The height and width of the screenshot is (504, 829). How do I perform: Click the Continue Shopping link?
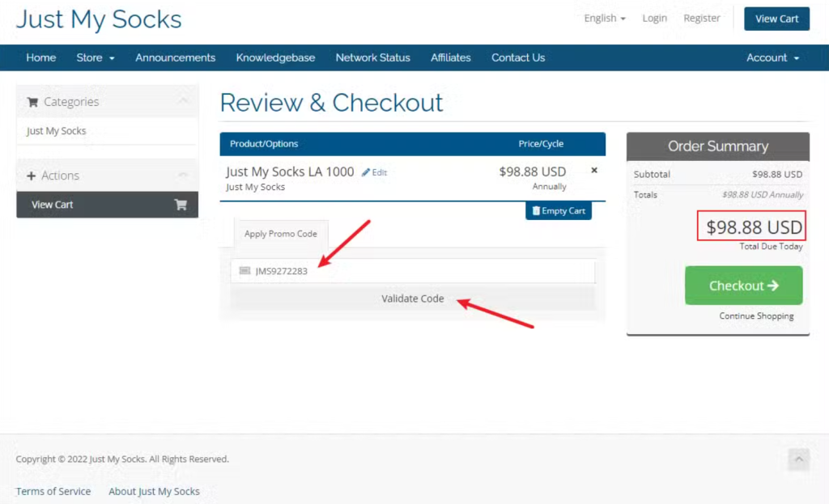[x=757, y=316]
